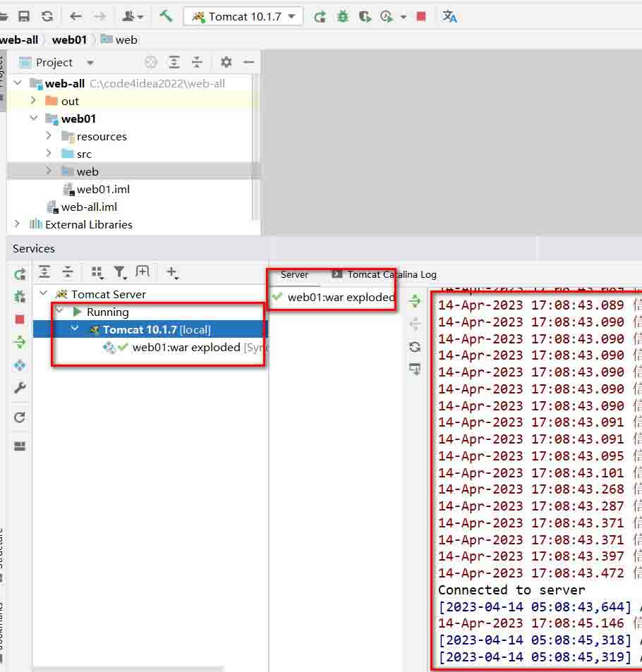The image size is (642, 672).
Task: Click the layout icon at bottom of Services sidebar
Action: 20,446
